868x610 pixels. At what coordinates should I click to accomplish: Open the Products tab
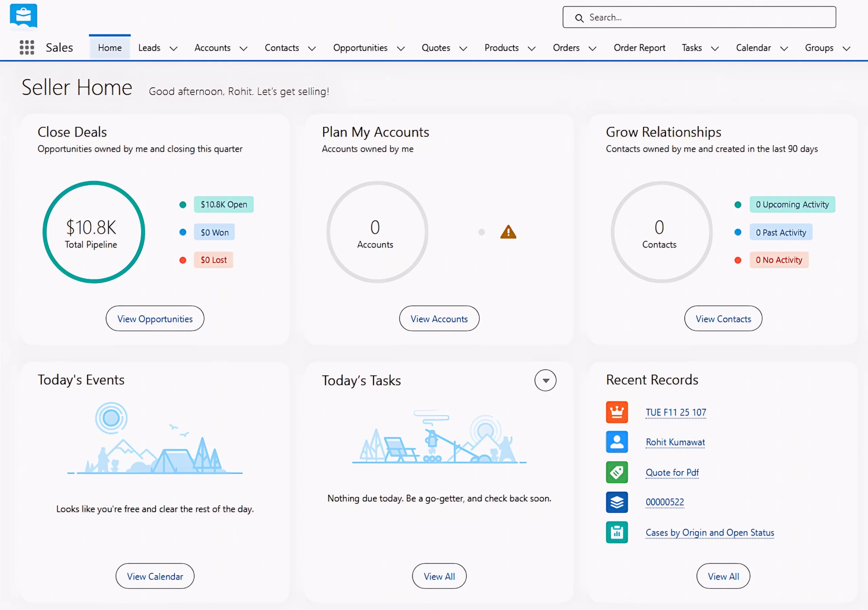click(501, 48)
